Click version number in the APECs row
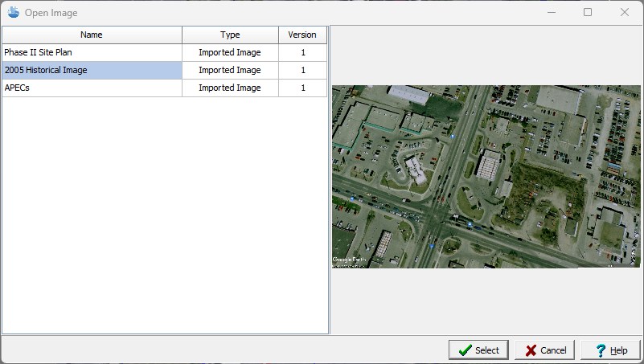 303,88
